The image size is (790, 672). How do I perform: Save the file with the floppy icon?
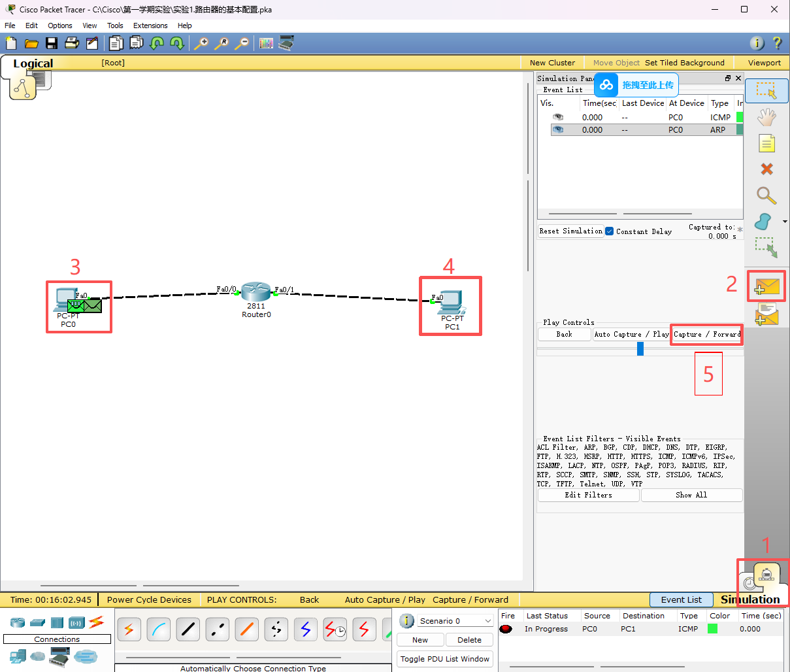tap(52, 43)
